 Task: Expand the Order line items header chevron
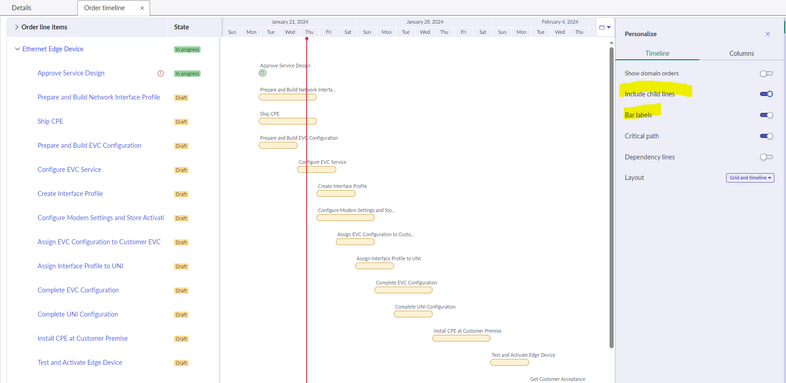coord(17,27)
